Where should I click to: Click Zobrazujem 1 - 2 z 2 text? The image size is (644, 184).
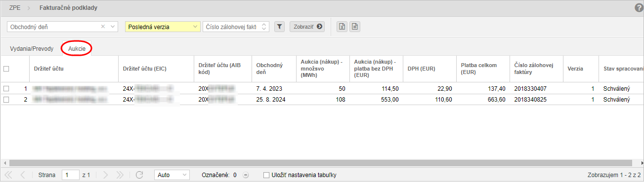tap(614, 175)
